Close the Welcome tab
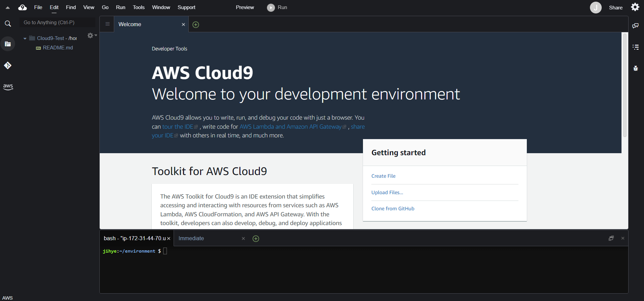644x301 pixels. 183,25
